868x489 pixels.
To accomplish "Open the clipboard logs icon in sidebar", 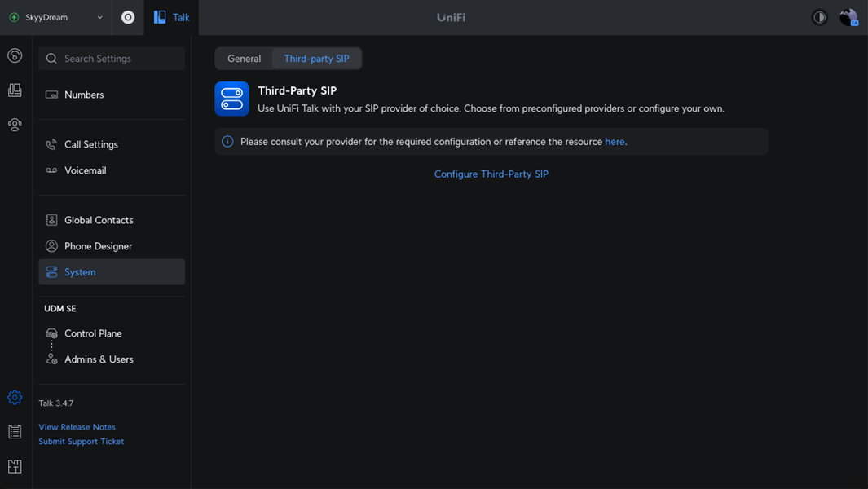I will [15, 432].
